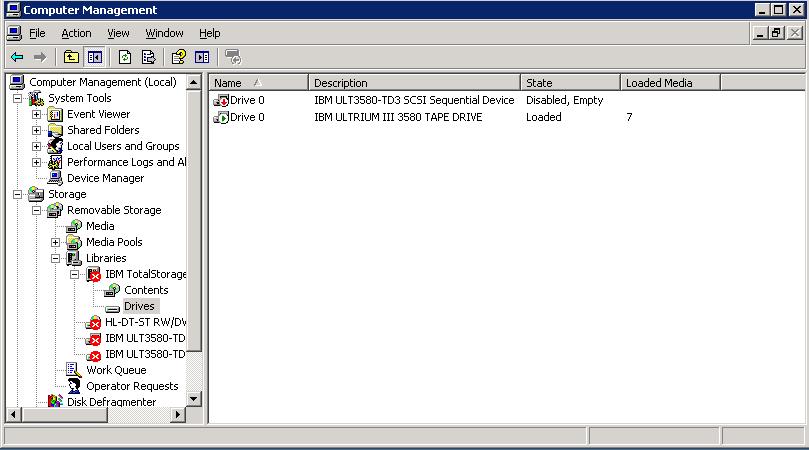Select Operator Requests in the tree
This screenshot has width=809, height=450.
pyautogui.click(x=131, y=386)
